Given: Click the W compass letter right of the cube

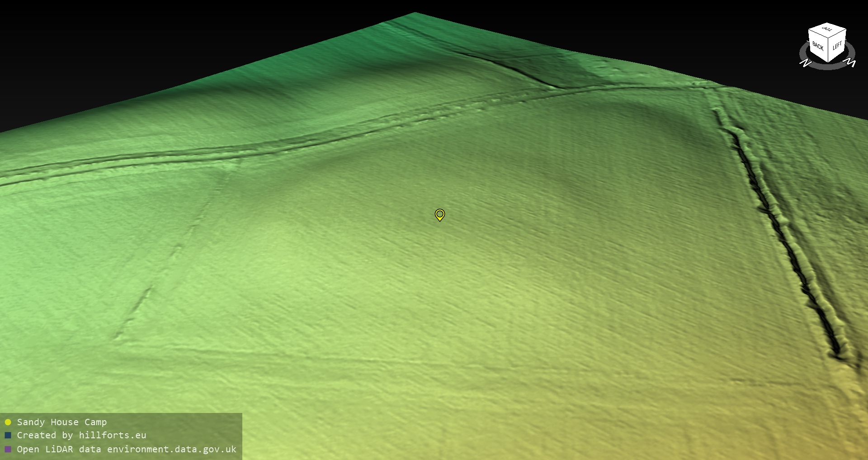Looking at the screenshot, I should point(850,62).
